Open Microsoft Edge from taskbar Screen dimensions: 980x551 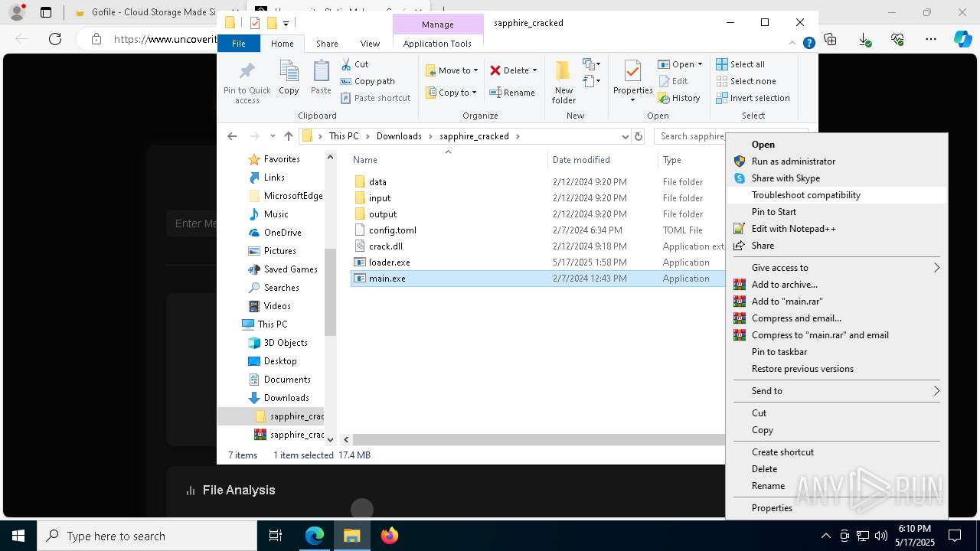[315, 536]
